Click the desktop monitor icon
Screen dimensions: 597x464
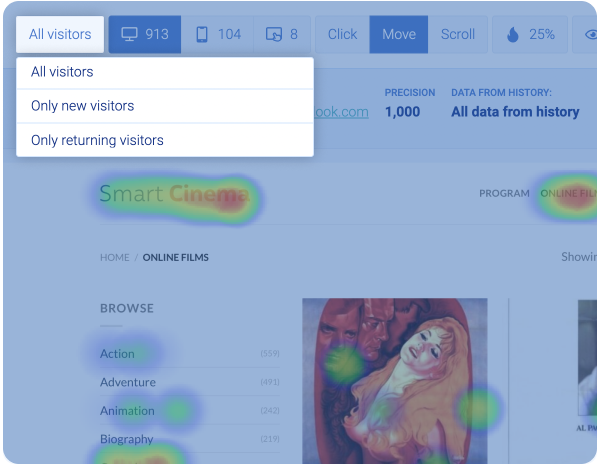pyautogui.click(x=129, y=34)
